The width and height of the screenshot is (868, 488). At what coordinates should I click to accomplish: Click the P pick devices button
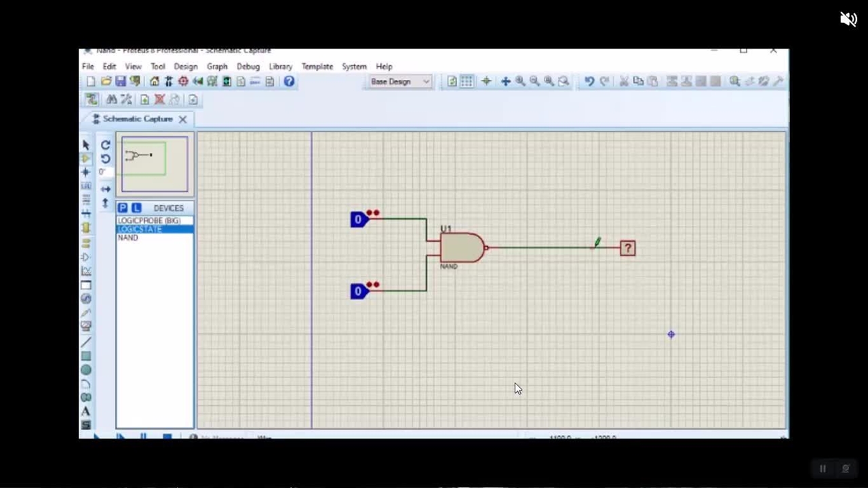point(123,208)
